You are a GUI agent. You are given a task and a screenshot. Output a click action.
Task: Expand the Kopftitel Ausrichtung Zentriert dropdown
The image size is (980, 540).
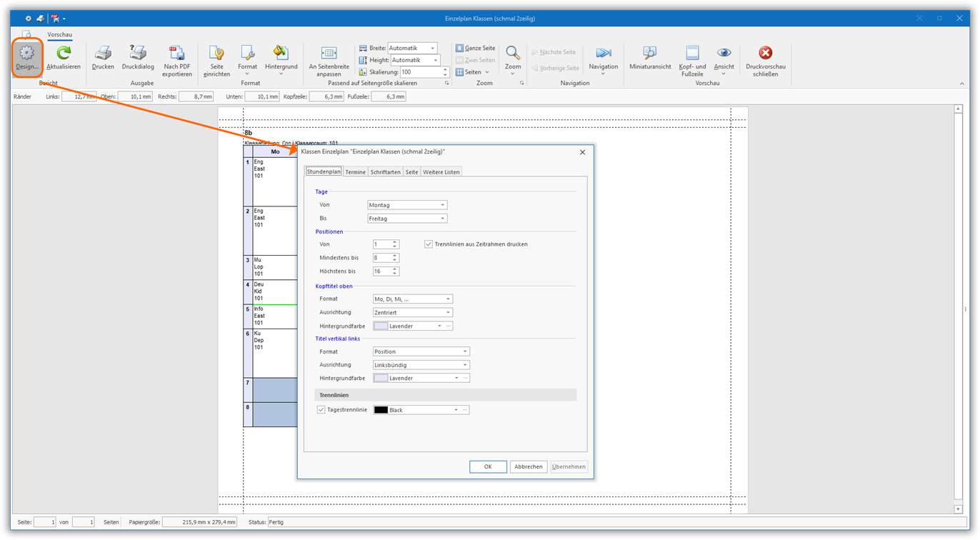pyautogui.click(x=412, y=313)
